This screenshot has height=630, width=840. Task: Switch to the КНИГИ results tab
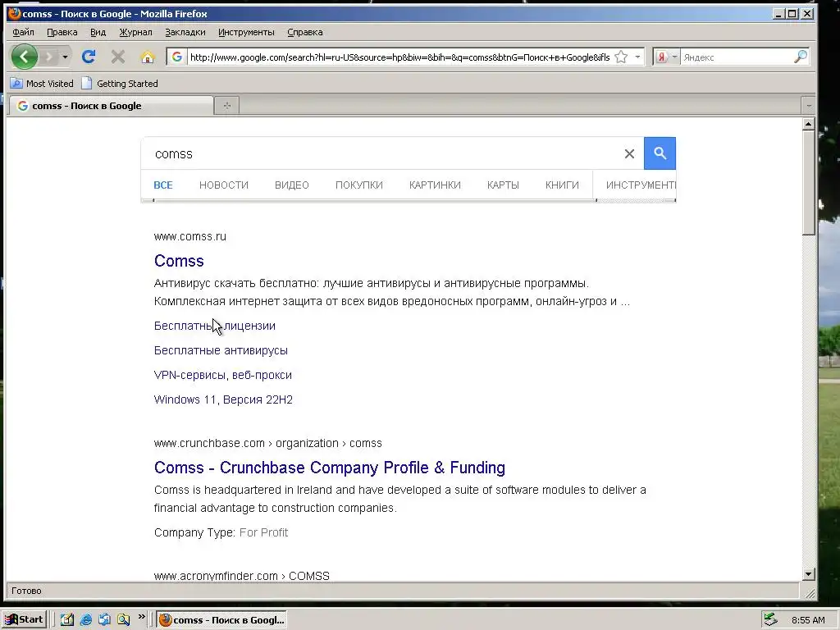(562, 185)
